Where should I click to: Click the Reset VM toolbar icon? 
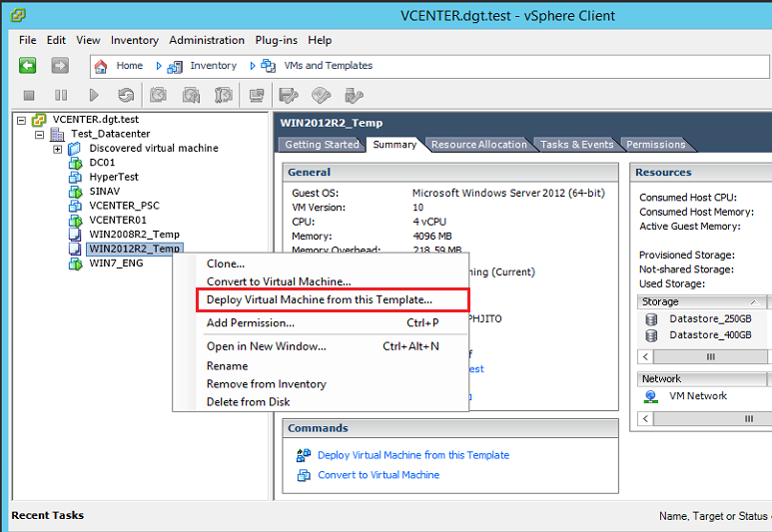[126, 95]
